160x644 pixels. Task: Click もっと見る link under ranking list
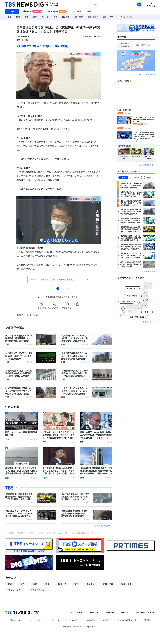click(x=149, y=272)
